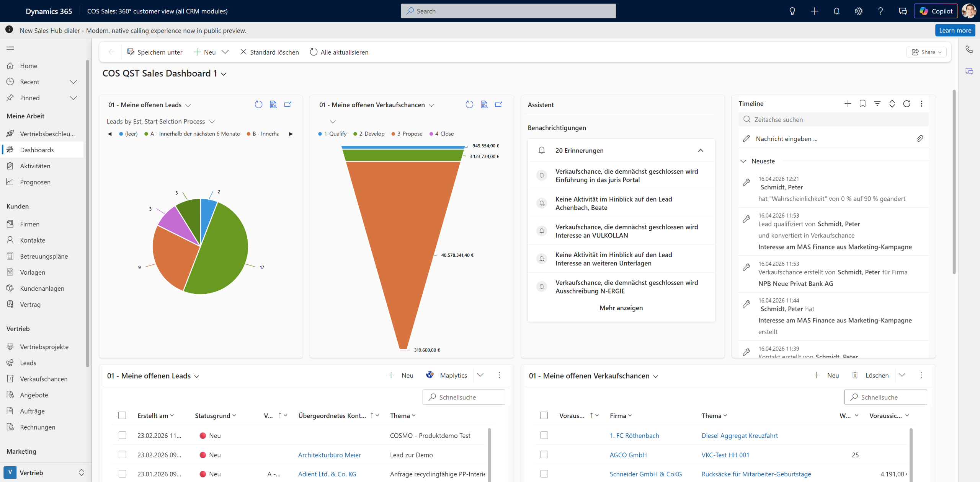This screenshot has width=980, height=482.
Task: Open the Diesel Aggregat Kreuzfahrt opportunity link
Action: (740, 436)
